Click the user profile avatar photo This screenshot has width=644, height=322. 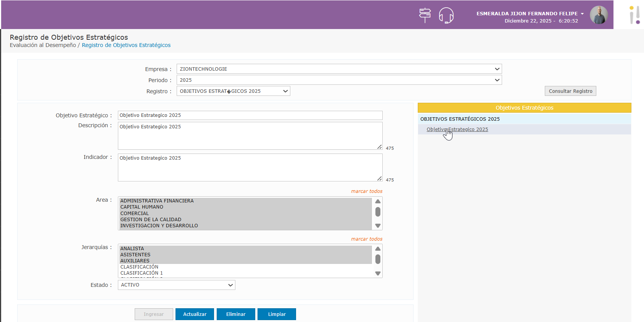[599, 15]
